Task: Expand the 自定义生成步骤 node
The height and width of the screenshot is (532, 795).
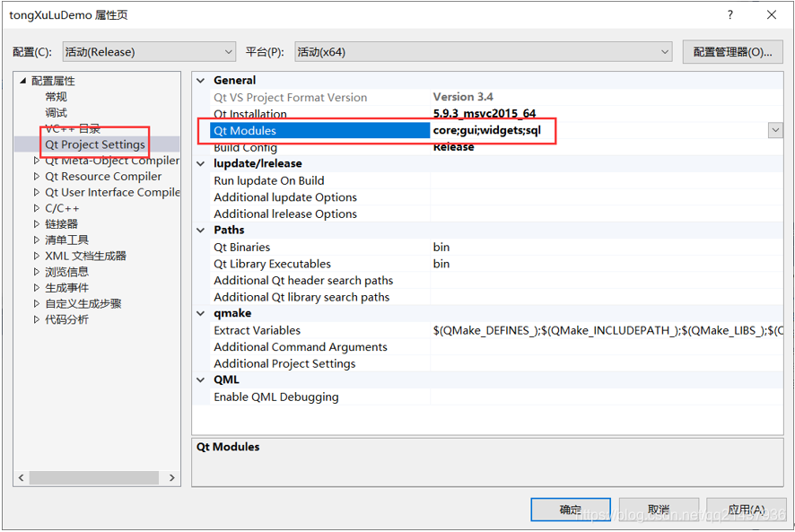Action: tap(37, 303)
